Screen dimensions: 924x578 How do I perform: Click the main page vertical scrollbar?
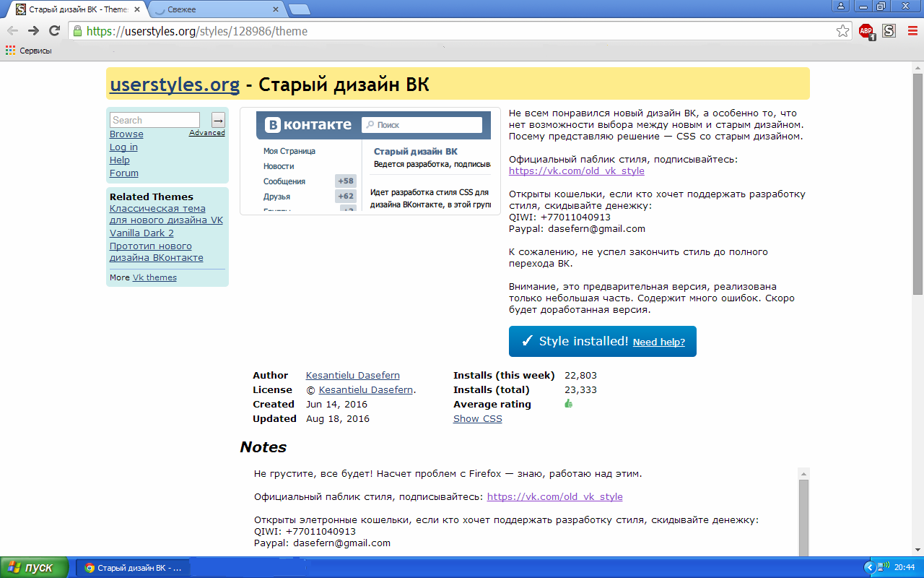tap(918, 184)
